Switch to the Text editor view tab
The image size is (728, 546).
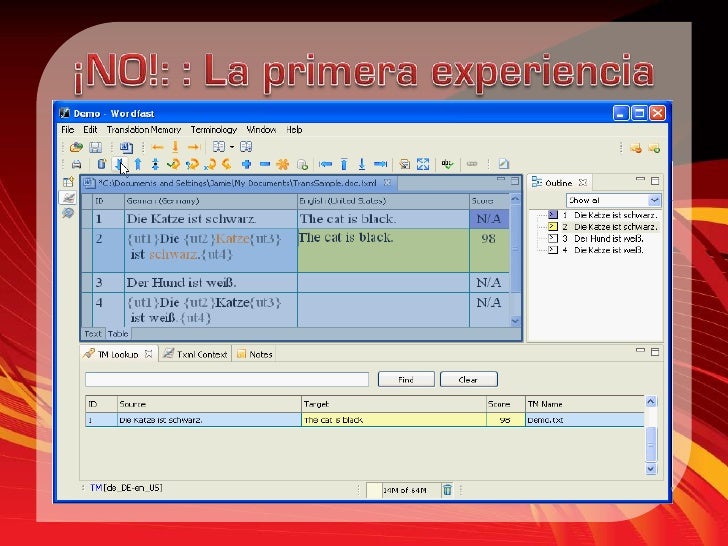click(93, 333)
